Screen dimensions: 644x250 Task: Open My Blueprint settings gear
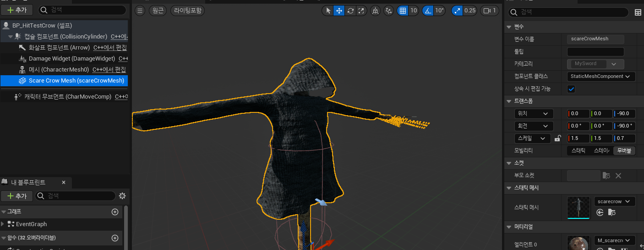122,196
